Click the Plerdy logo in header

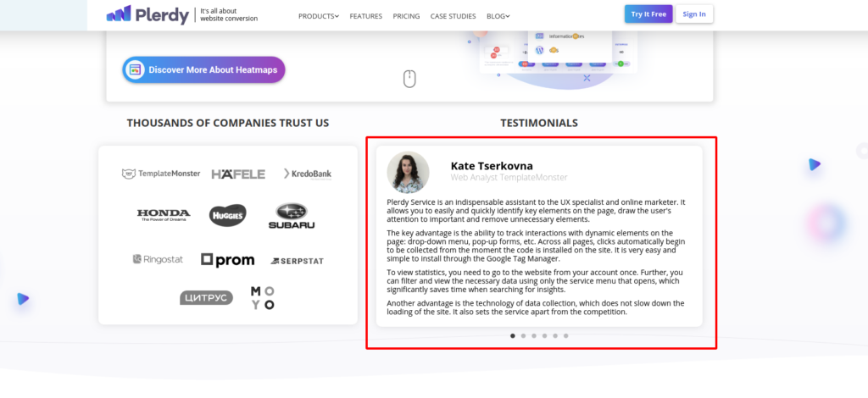tap(147, 14)
